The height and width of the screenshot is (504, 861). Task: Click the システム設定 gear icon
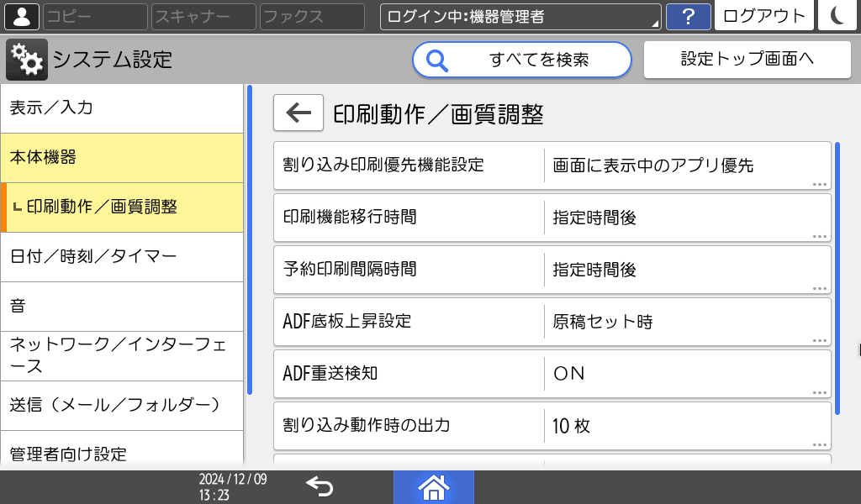(x=25, y=59)
